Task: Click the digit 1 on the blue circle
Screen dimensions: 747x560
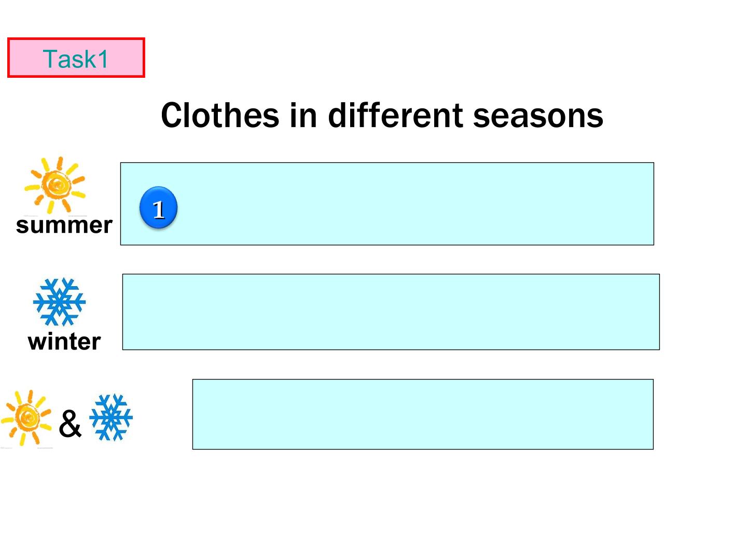Action: click(159, 209)
